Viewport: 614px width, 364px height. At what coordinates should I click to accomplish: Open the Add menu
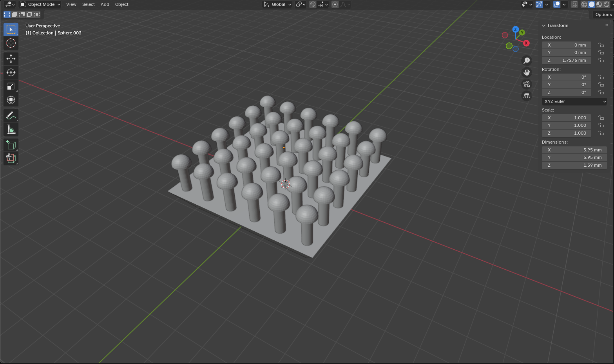(105, 4)
